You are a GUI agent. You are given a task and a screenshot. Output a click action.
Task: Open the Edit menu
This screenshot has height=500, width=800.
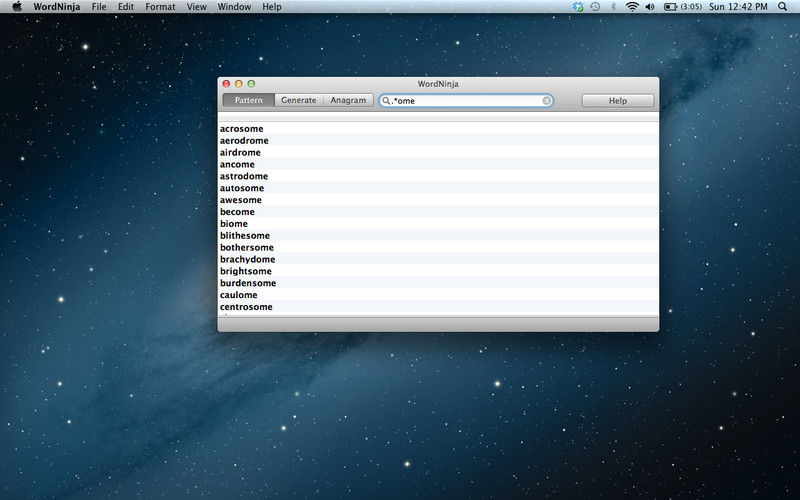(126, 7)
